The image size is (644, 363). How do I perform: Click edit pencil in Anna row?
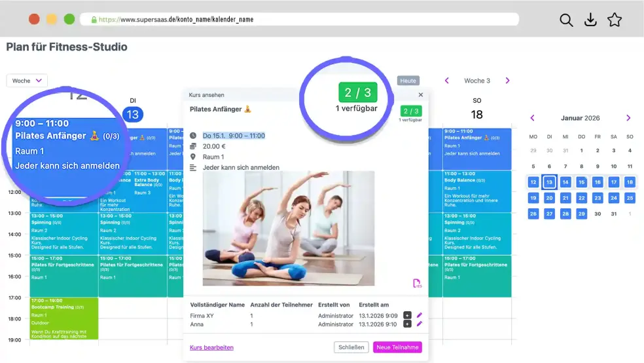point(419,324)
